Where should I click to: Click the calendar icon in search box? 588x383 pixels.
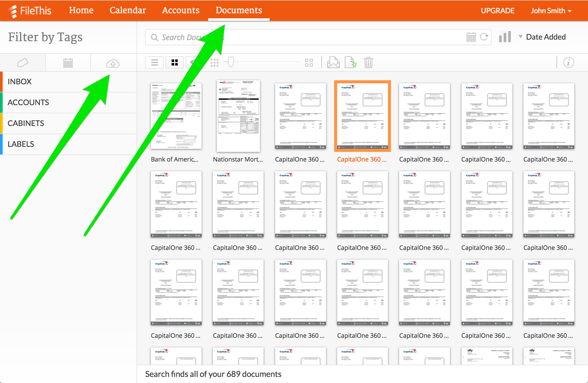471,37
